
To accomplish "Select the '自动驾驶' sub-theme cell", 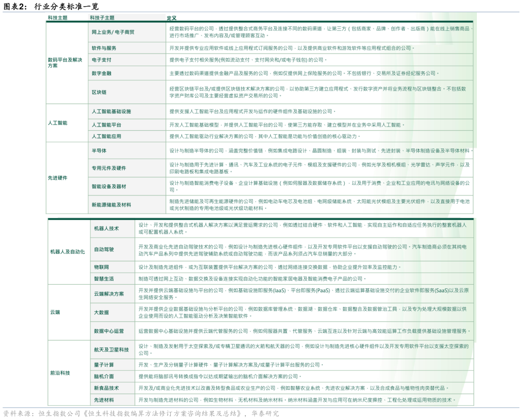I will pyautogui.click(x=113, y=250).
